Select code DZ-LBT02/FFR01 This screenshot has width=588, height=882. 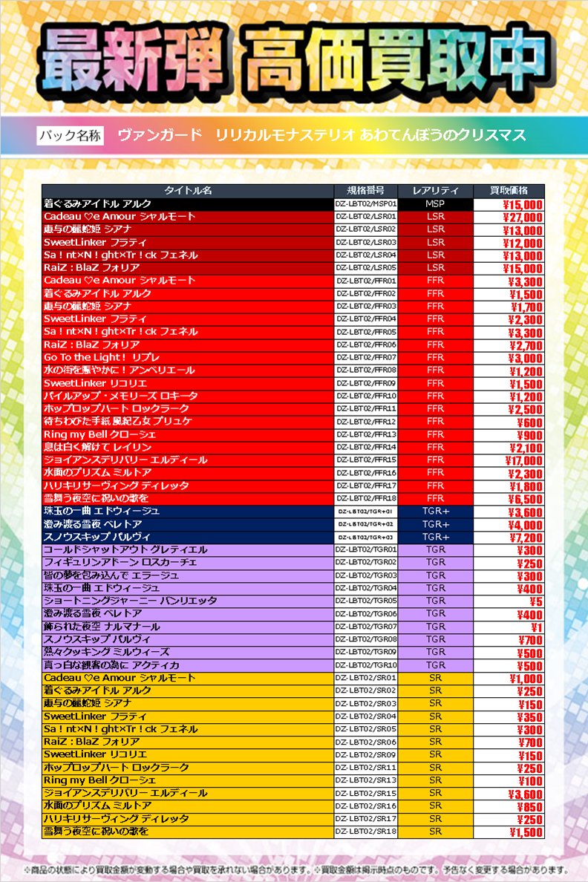point(366,281)
